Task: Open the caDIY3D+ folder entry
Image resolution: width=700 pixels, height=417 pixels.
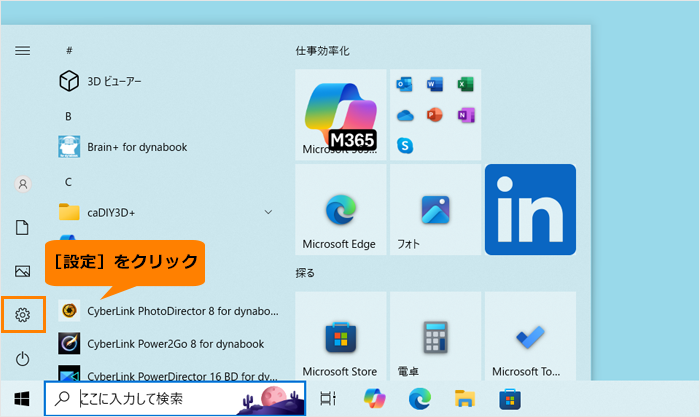Action: (x=167, y=213)
